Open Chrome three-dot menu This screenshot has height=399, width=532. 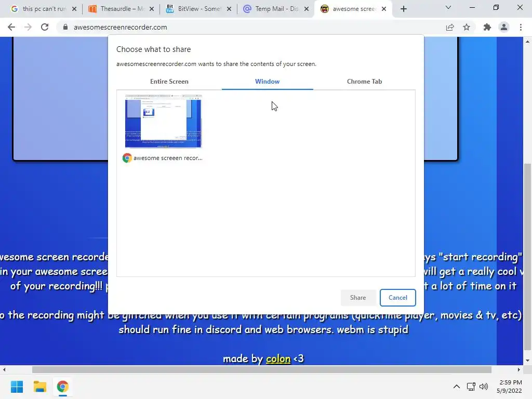pyautogui.click(x=521, y=27)
